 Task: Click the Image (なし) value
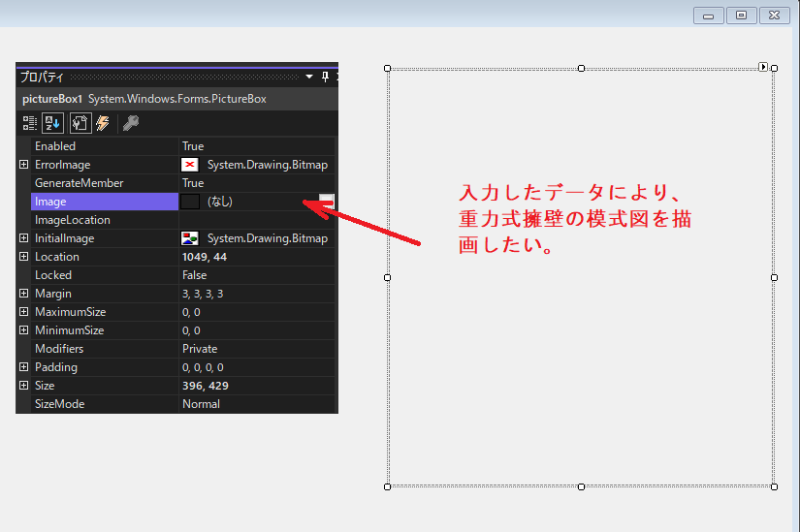pyautogui.click(x=219, y=202)
